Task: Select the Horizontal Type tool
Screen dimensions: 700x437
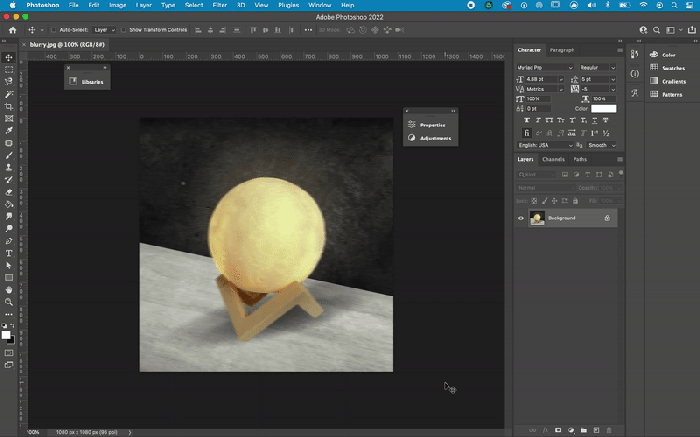Action: [x=8, y=253]
